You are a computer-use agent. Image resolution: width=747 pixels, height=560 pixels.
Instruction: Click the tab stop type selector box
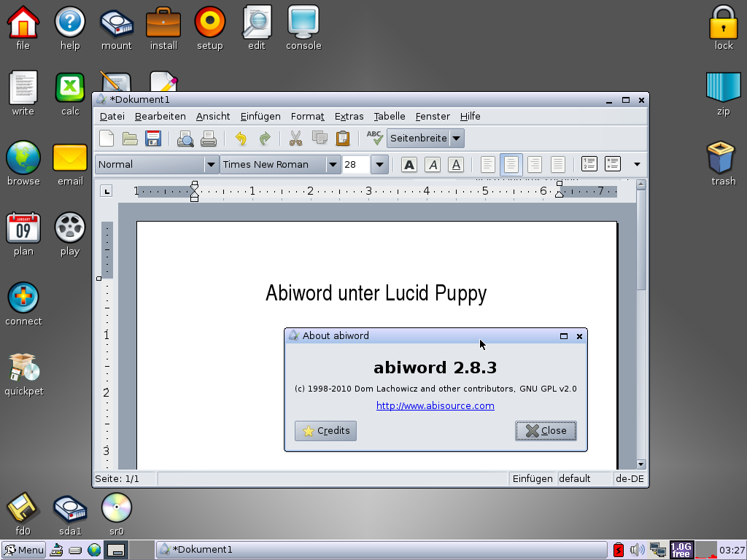tap(107, 192)
